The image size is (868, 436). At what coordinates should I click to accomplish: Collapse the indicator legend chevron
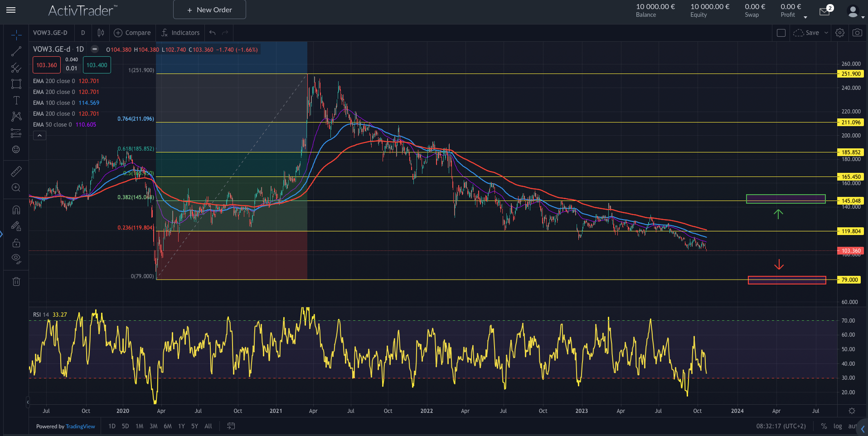[x=40, y=135]
